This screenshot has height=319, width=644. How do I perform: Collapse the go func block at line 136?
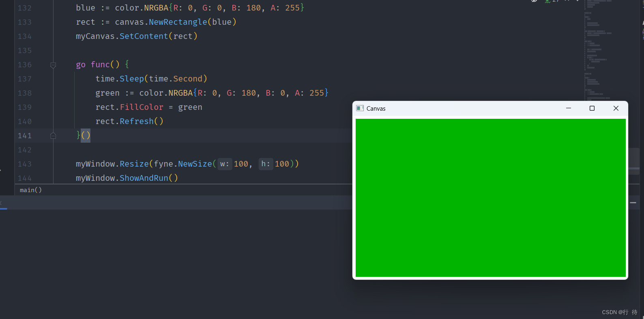pyautogui.click(x=53, y=65)
